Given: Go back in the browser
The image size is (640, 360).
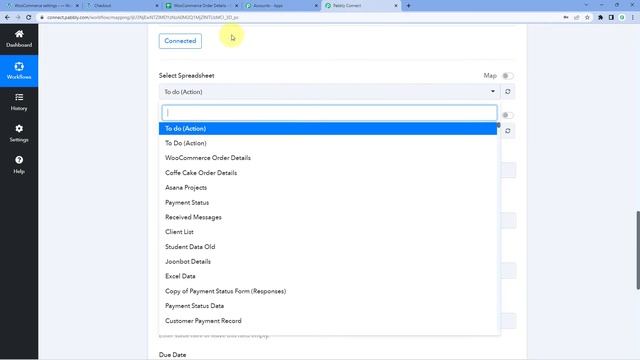Looking at the screenshot, I should coord(7,18).
